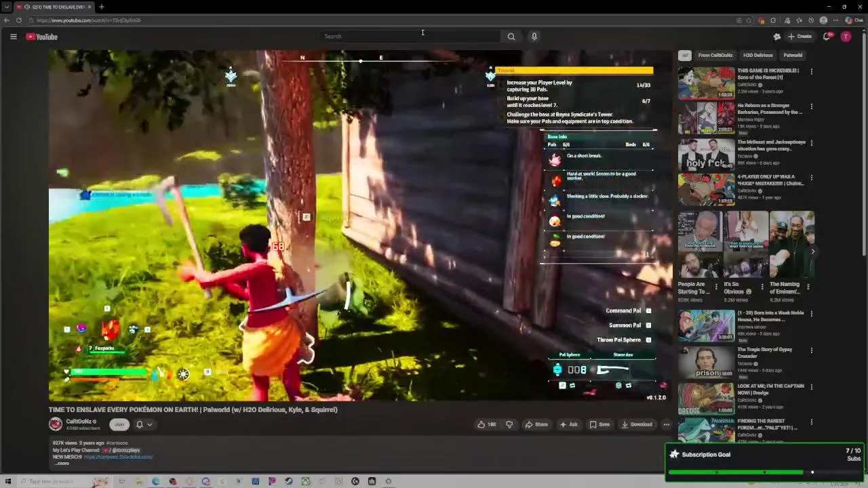Open the Create video menu
Screen dimensions: 868x488
click(x=800, y=37)
